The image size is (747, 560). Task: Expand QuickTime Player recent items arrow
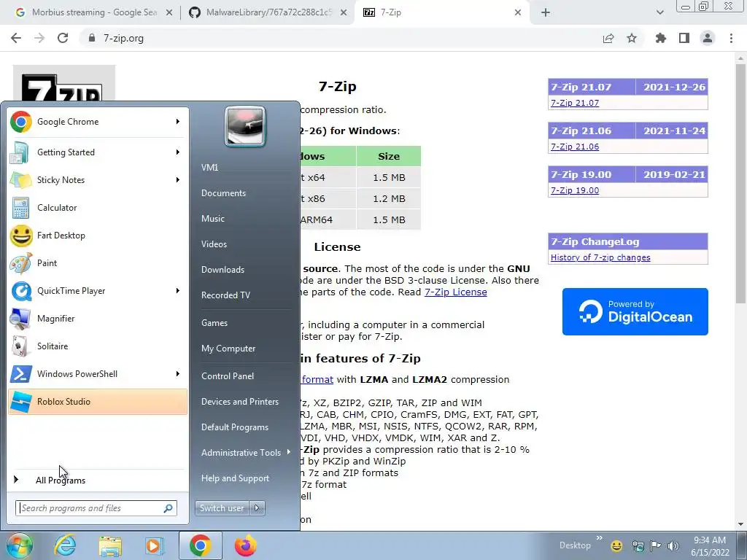coord(178,291)
